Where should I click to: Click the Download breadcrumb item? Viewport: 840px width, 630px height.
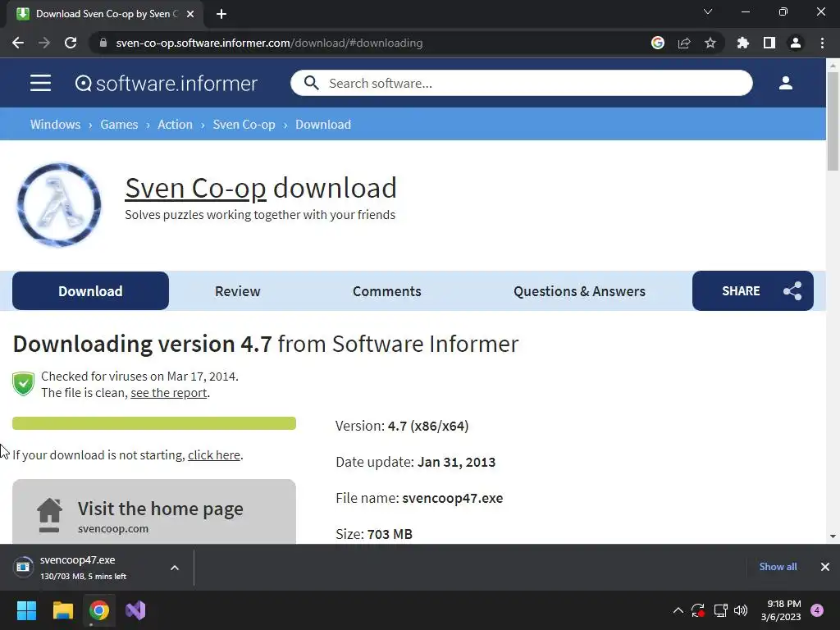click(323, 125)
